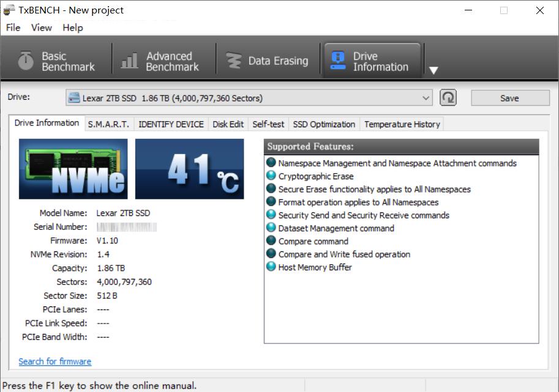The width and height of the screenshot is (559, 392).
Task: Follow the Search for firmware link
Action: click(54, 361)
